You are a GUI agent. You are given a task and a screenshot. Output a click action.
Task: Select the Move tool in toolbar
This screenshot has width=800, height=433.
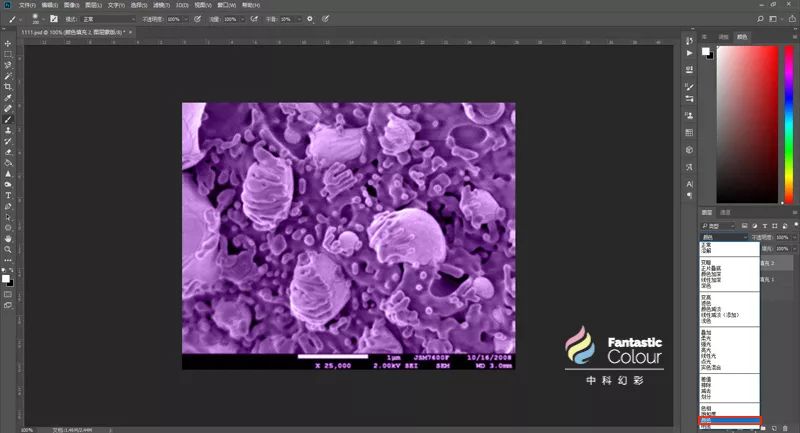[x=8, y=43]
